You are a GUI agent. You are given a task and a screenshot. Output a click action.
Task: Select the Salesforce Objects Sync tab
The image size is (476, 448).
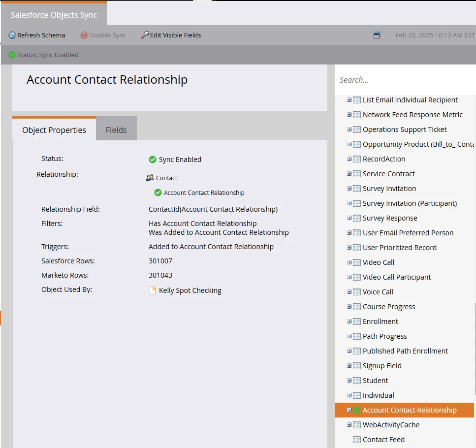(x=54, y=15)
